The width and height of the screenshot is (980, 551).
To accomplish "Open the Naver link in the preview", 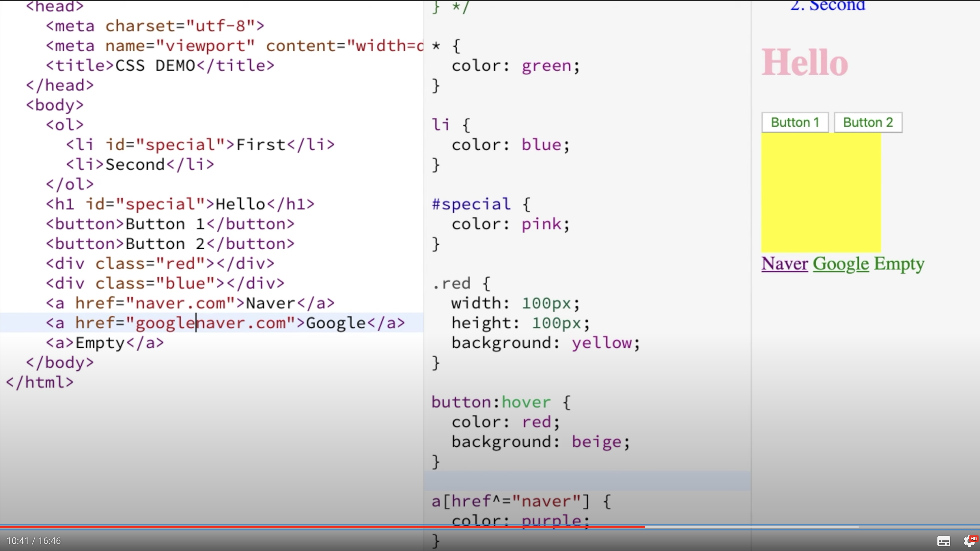I will (784, 263).
